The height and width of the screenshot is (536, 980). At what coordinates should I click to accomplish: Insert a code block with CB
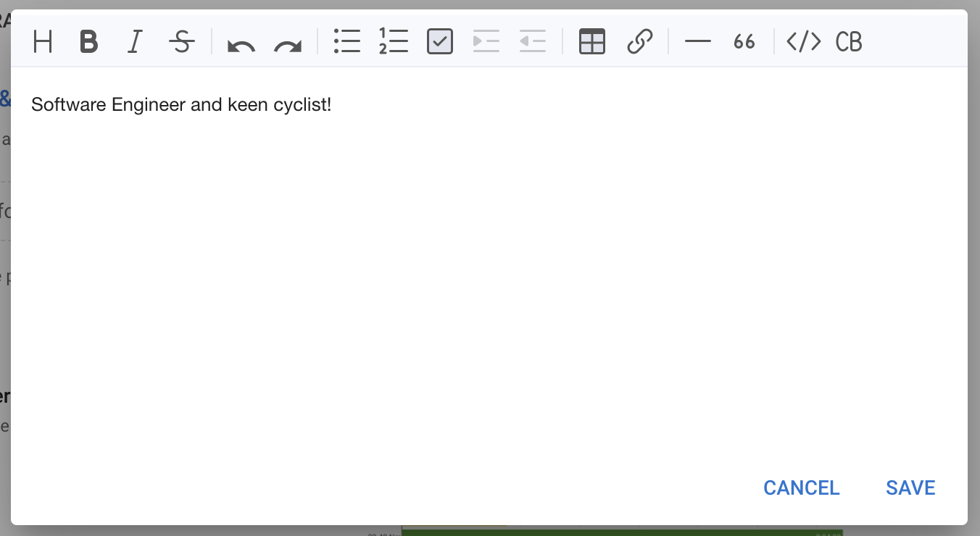849,42
